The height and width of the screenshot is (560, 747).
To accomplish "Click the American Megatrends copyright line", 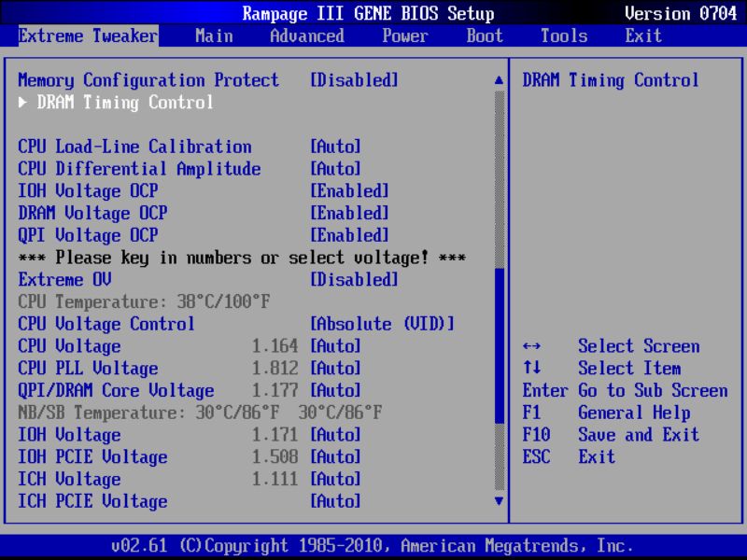I will [373, 545].
